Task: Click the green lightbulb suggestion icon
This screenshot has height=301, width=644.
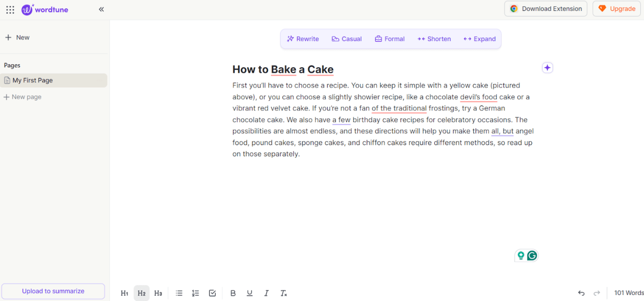Action: pyautogui.click(x=521, y=256)
